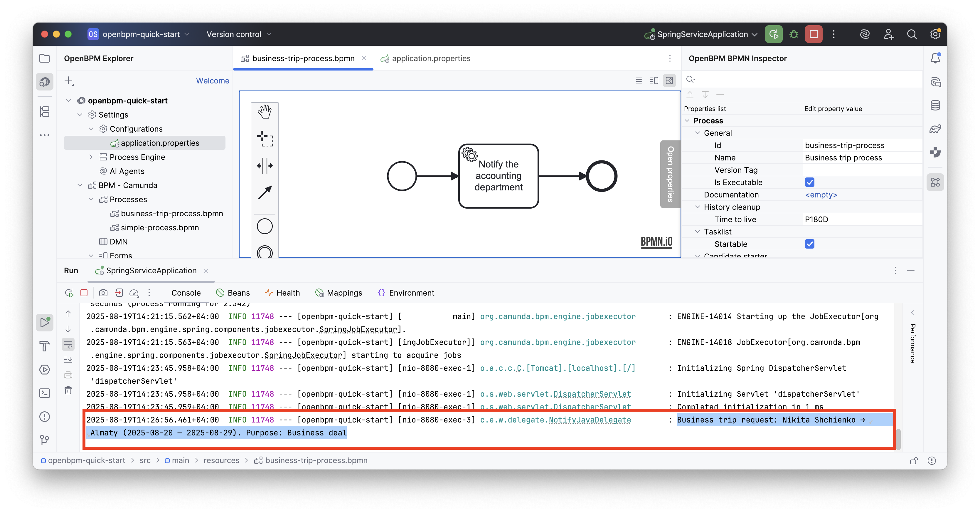Switch to application.properties editor tab

click(x=425, y=58)
